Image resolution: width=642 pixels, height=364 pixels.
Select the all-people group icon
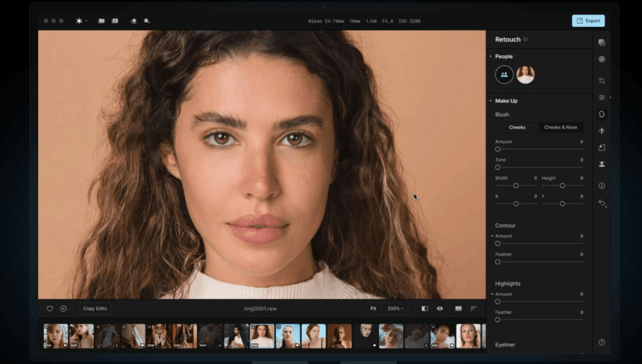[x=504, y=75]
